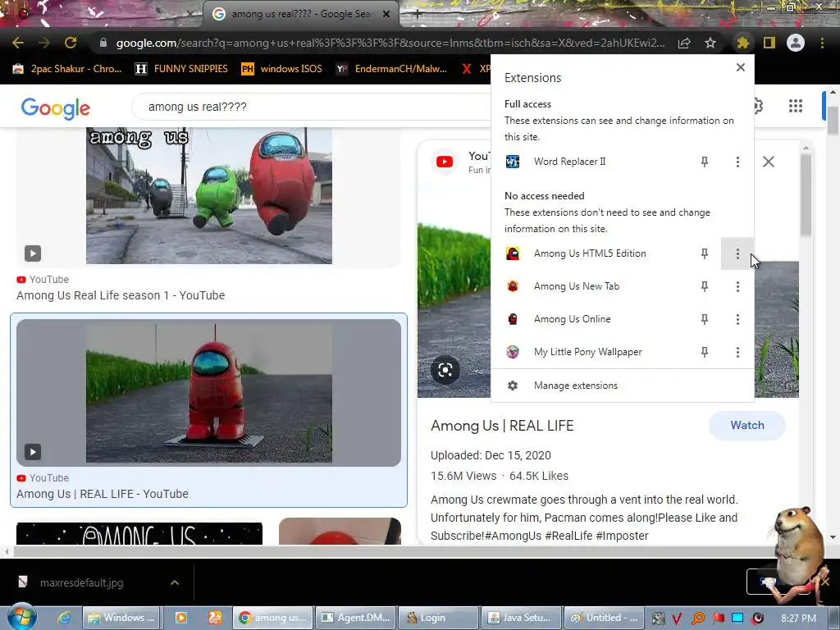Click the Google logo

(x=56, y=107)
